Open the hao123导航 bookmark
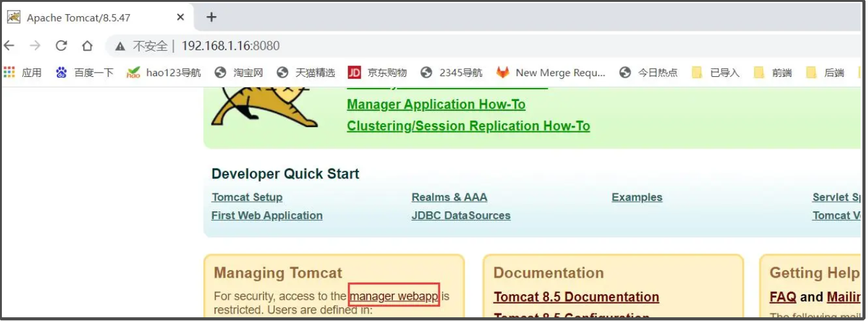 [164, 73]
